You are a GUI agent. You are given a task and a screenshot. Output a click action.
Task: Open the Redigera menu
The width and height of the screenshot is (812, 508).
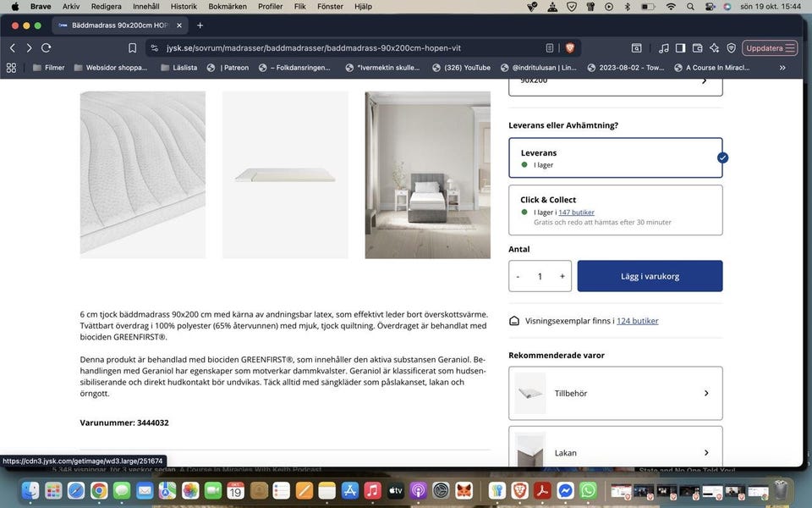coord(107,7)
